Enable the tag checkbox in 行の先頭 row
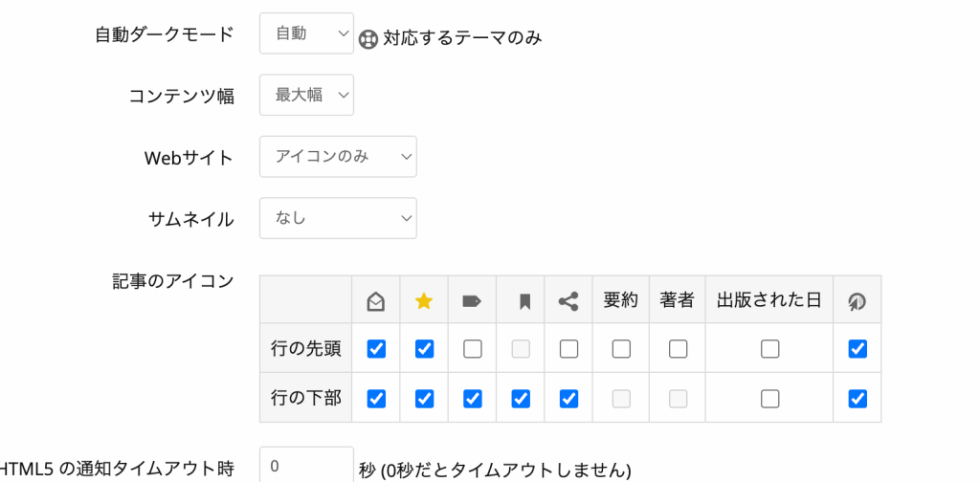This screenshot has width=980, height=482. coord(472,349)
